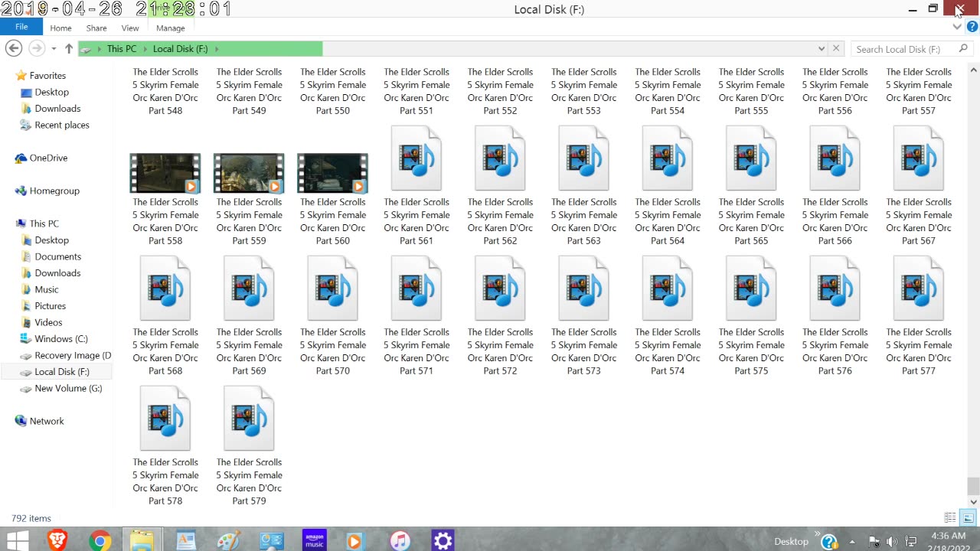
Task: Open the Explorer help question mark
Action: point(972,27)
